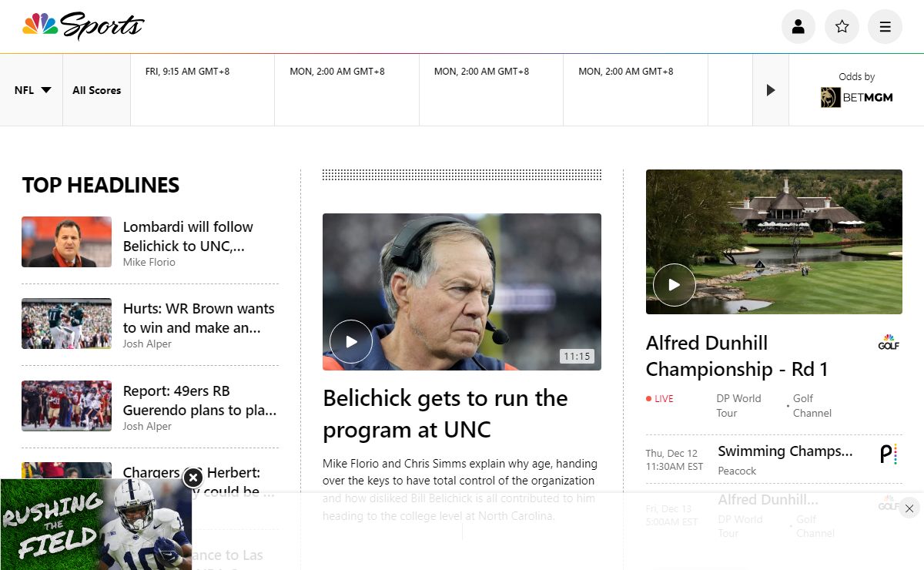Image resolution: width=924 pixels, height=570 pixels.
Task: Close the Rushing the Field video popup
Action: (x=192, y=478)
